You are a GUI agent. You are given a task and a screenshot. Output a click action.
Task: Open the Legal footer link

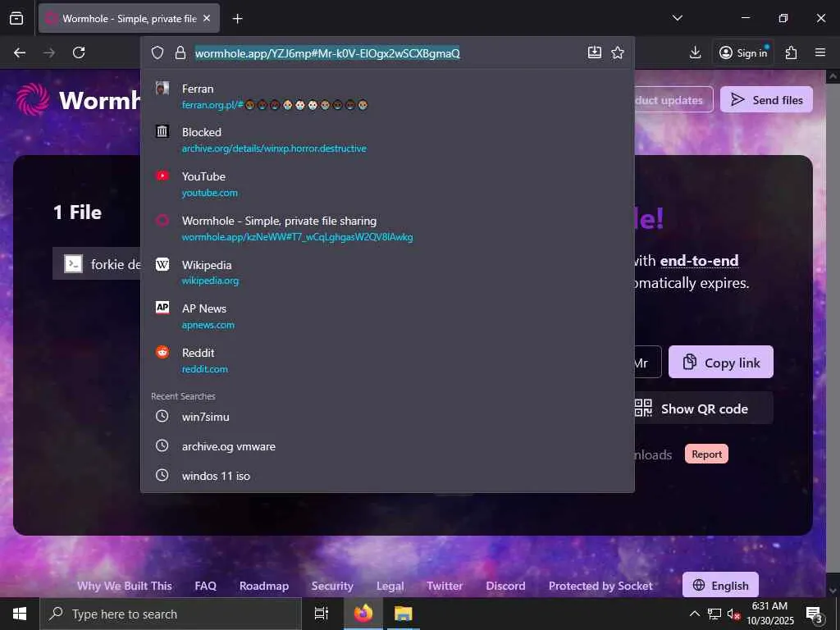click(390, 586)
